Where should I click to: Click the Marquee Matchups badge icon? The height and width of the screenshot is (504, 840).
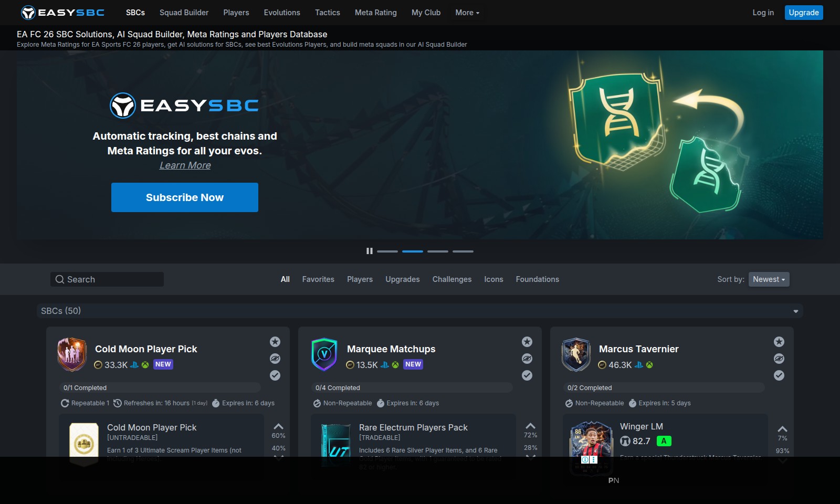(x=324, y=354)
